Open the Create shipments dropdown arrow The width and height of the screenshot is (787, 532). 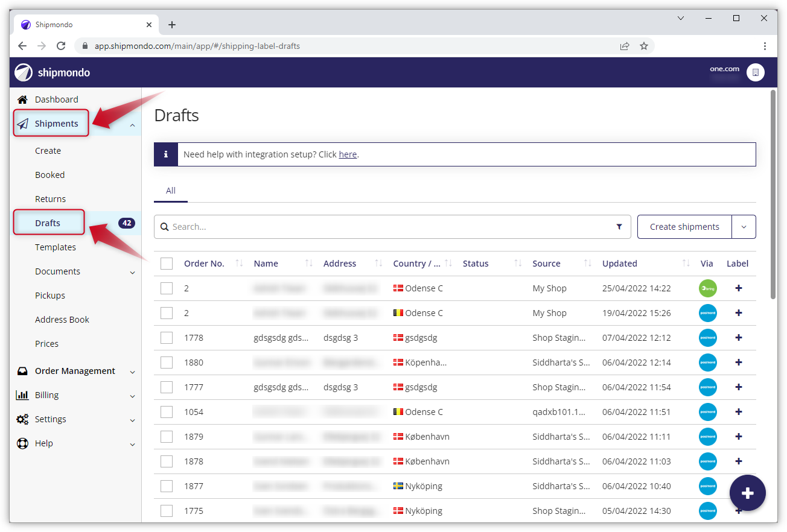pos(744,227)
